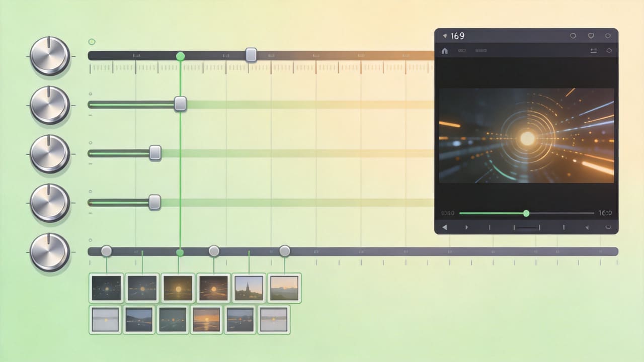
Task: Open the dark mountain thumbnail, fifth in bottom row
Action: click(240, 319)
